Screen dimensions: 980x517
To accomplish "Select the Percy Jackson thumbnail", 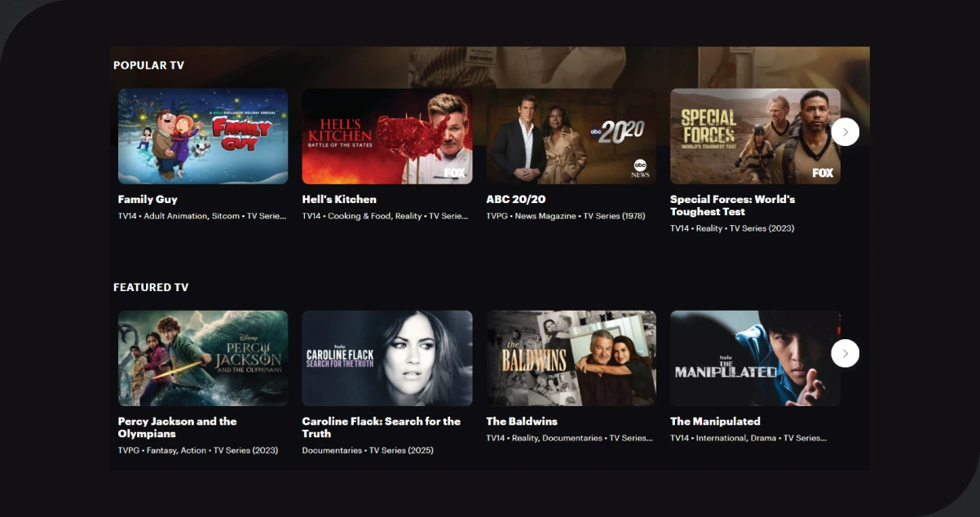I will point(203,358).
